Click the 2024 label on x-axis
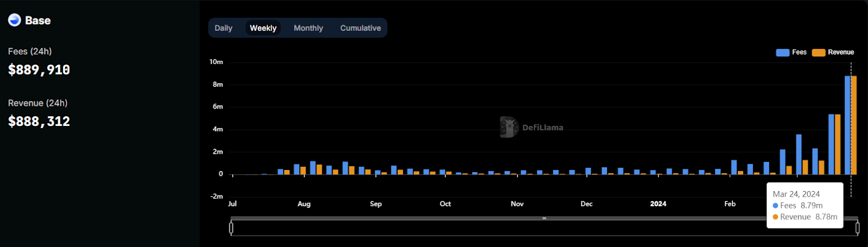This screenshot has height=247, width=868. tap(658, 204)
